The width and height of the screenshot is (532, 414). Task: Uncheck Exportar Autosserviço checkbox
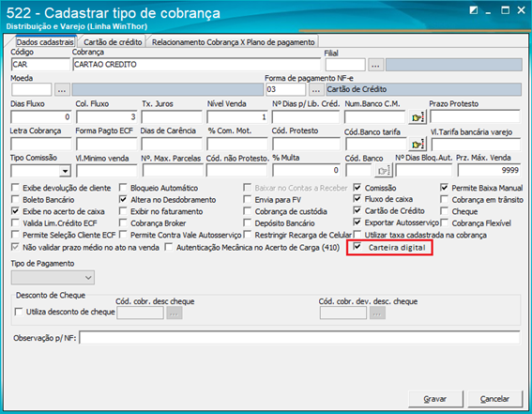click(357, 222)
